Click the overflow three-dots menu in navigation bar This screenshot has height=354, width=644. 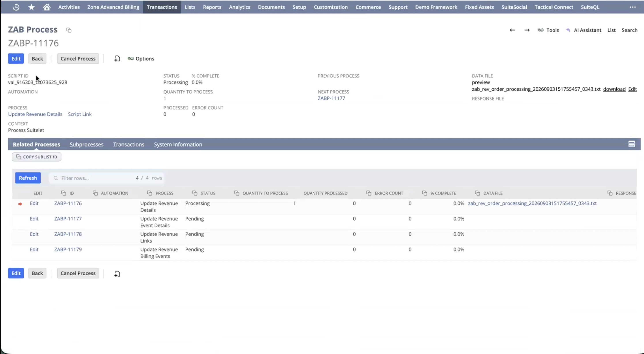[x=633, y=7]
